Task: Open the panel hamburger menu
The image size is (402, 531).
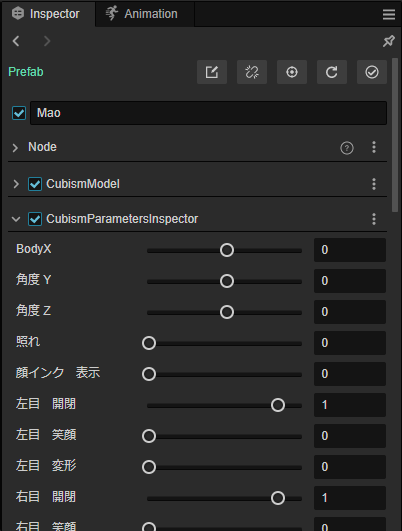Action: [x=389, y=14]
